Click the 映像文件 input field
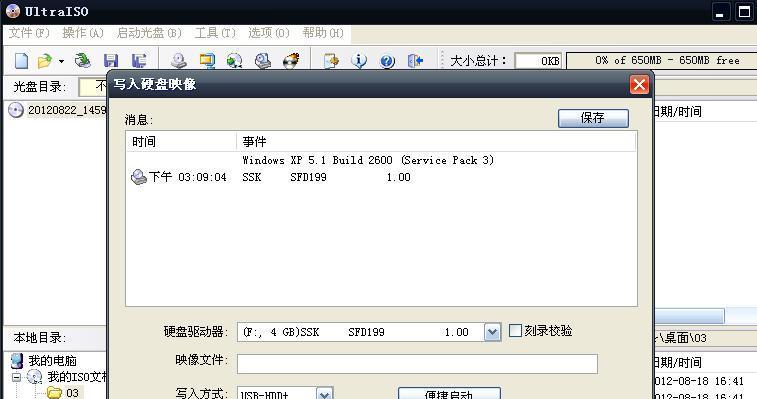Screen dimensions: 757x399 click(x=417, y=364)
